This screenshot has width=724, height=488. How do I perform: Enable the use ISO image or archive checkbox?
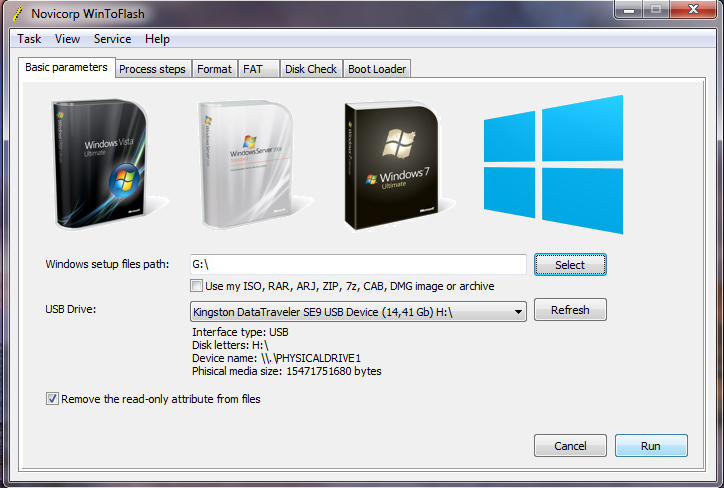(197, 286)
